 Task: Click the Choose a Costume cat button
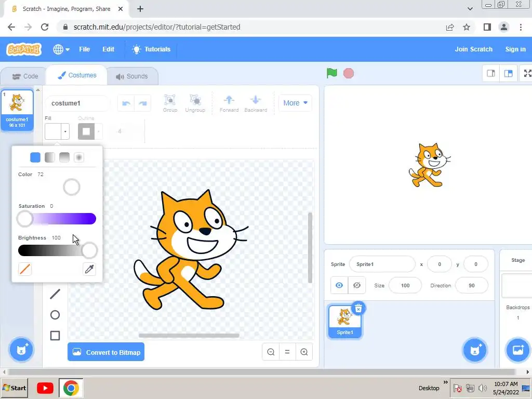(x=21, y=350)
